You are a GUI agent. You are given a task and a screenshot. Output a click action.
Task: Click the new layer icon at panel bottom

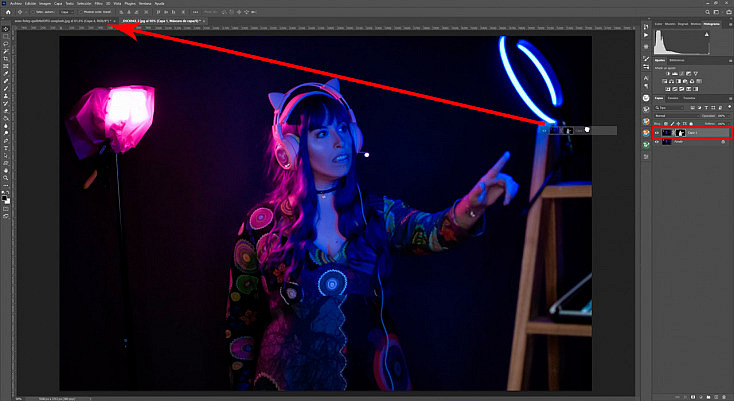coord(716,397)
